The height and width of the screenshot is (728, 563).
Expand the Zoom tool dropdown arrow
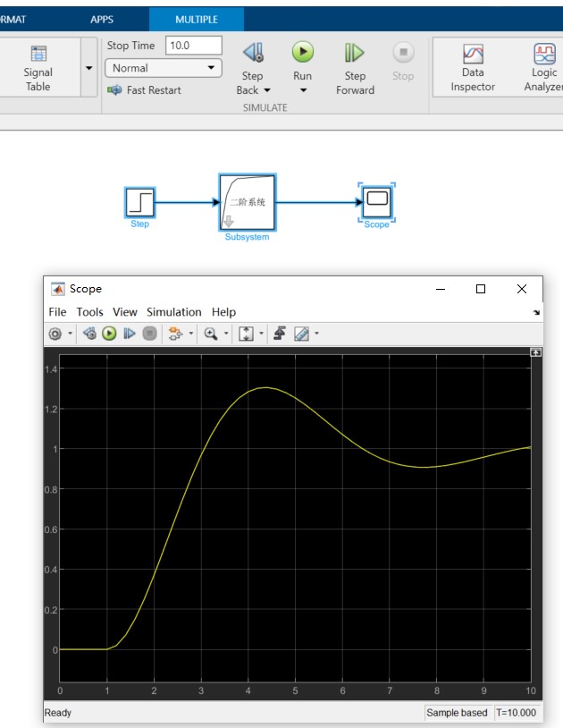click(x=226, y=333)
